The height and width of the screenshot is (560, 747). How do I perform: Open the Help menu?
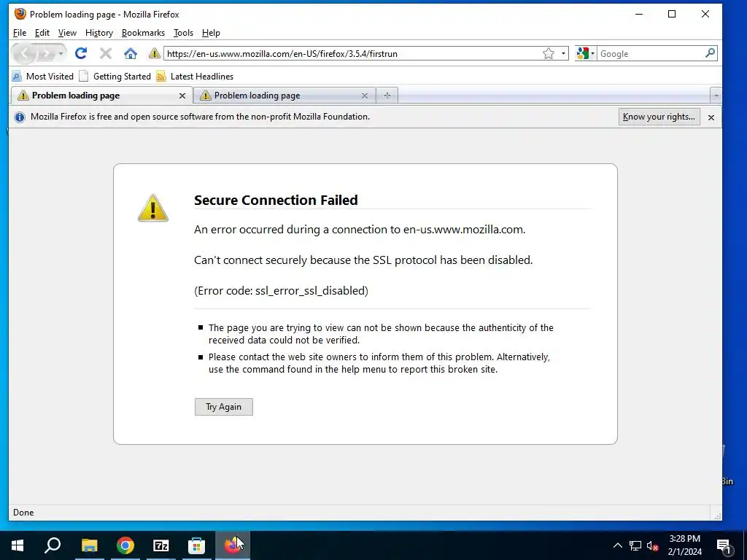(211, 33)
